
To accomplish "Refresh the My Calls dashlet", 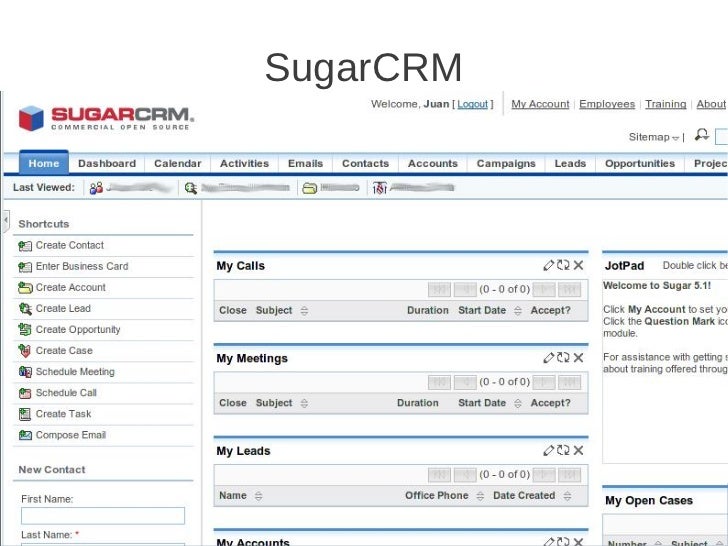I will 563,265.
